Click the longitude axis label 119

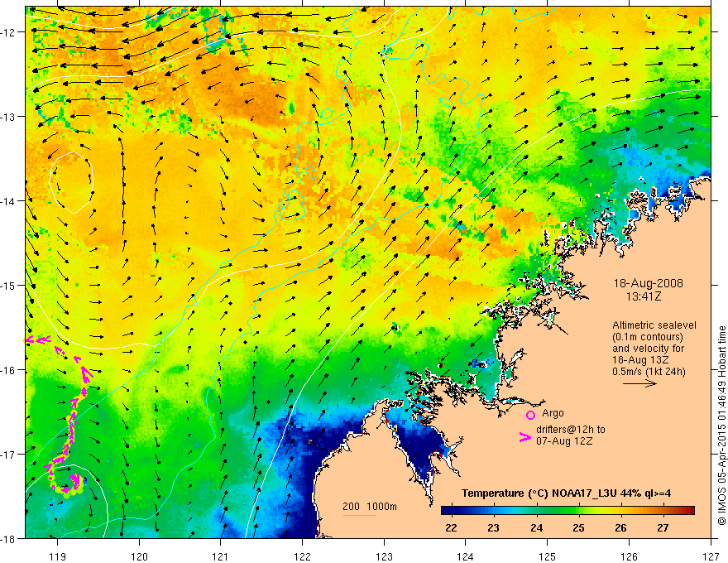click(58, 556)
